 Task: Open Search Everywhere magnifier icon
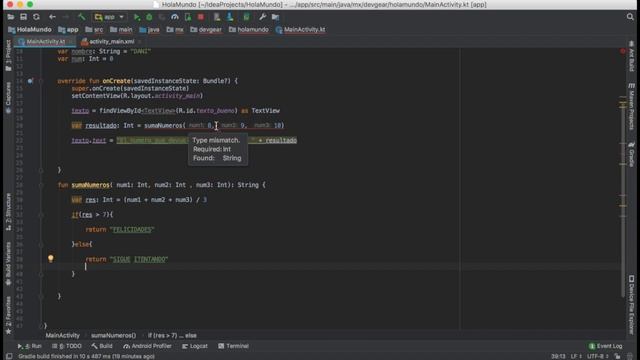[x=630, y=17]
